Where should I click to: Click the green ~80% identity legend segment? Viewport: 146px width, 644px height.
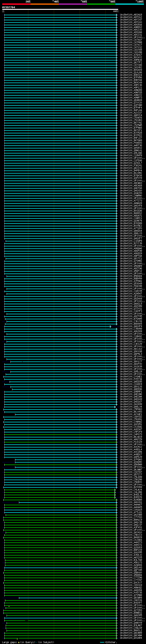click(x=101, y=4)
